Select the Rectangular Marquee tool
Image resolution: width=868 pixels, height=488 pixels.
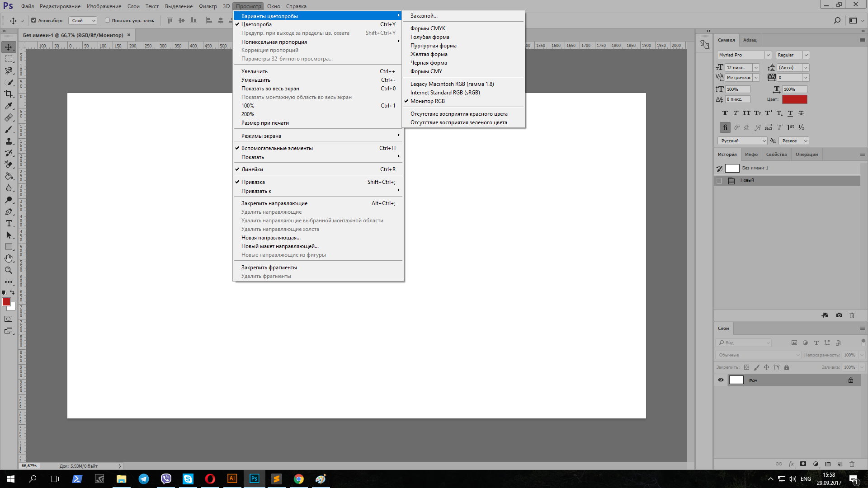coord(9,59)
